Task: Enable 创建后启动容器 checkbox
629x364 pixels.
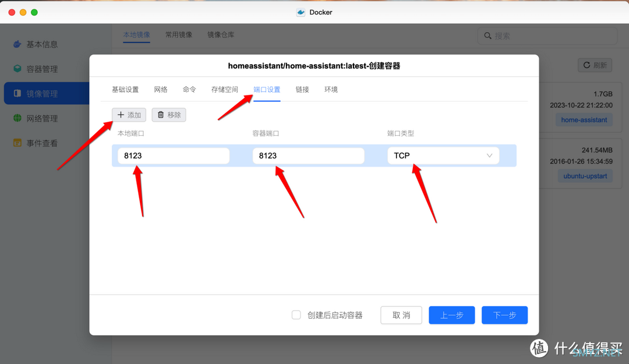Action: pos(296,315)
